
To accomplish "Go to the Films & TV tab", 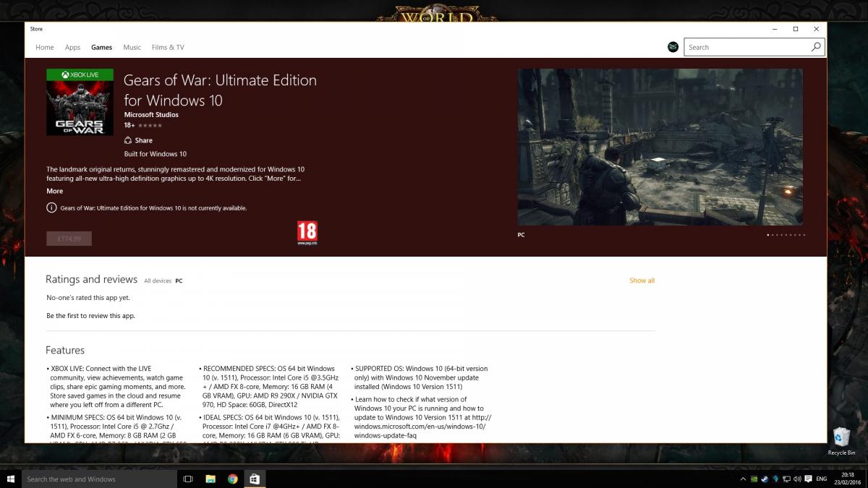I will tap(168, 48).
